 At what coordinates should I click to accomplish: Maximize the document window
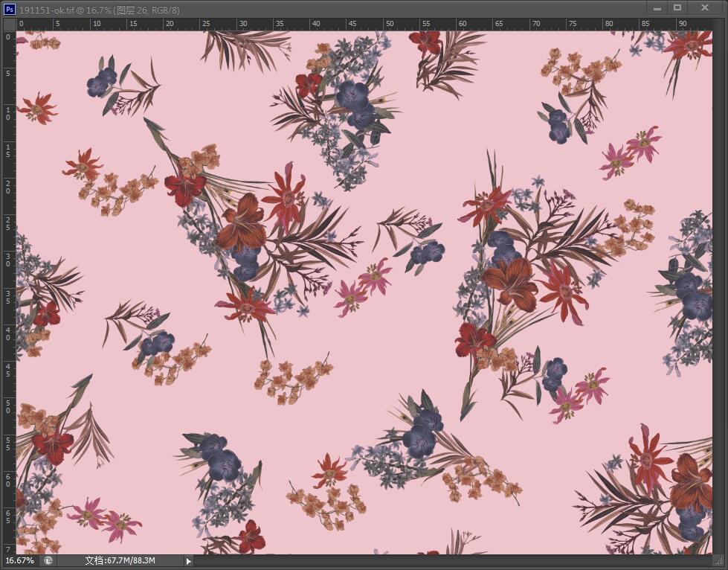[677, 8]
